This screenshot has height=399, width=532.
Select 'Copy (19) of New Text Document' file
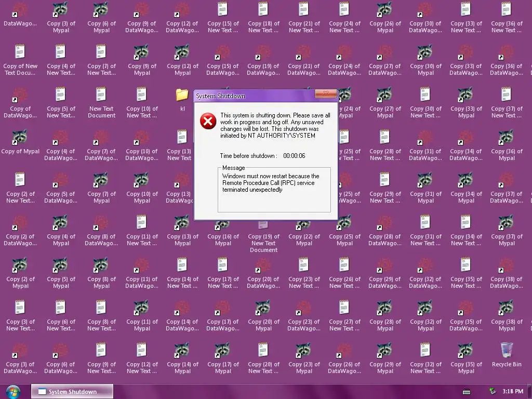point(263,236)
